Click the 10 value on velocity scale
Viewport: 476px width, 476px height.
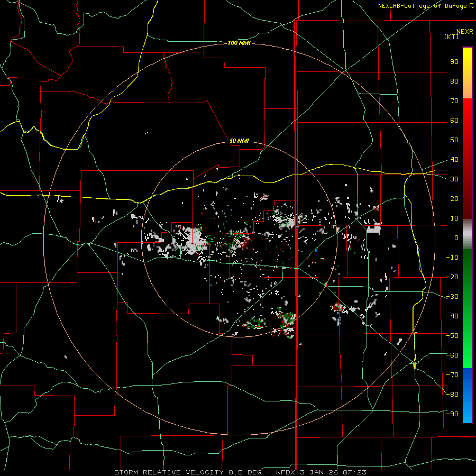pyautogui.click(x=454, y=218)
